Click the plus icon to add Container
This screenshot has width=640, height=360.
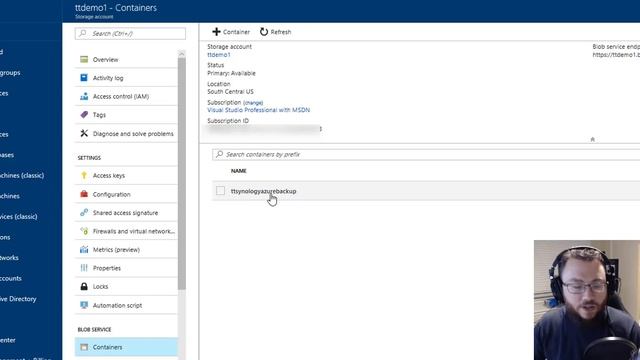point(216,31)
